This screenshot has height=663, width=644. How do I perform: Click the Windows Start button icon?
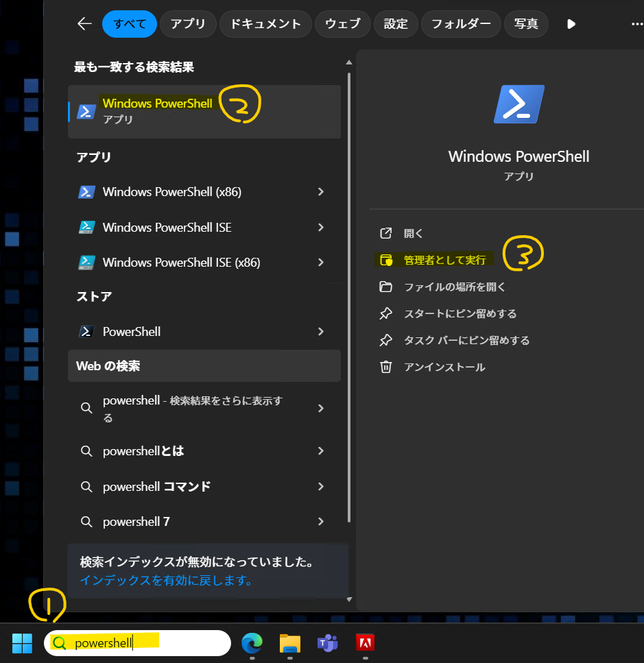coord(22,643)
